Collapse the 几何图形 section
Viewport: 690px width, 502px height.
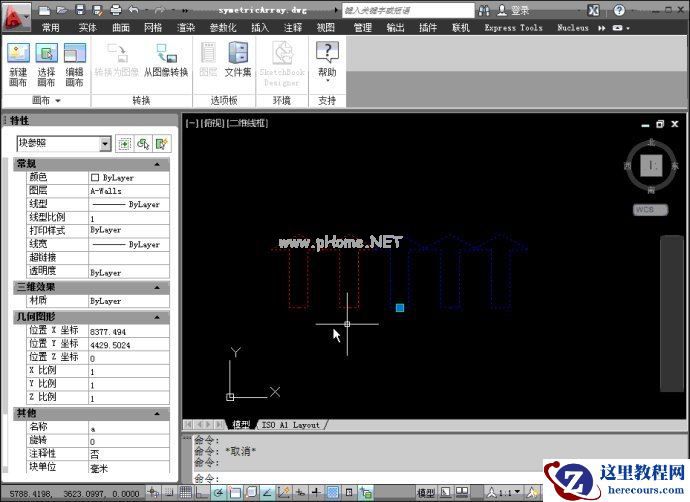click(157, 317)
